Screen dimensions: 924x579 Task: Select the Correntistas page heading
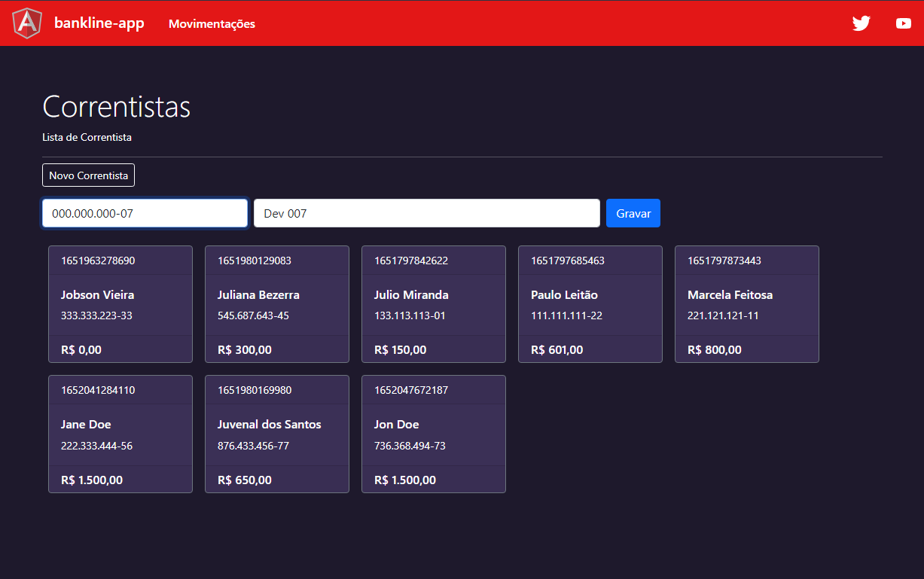(116, 106)
